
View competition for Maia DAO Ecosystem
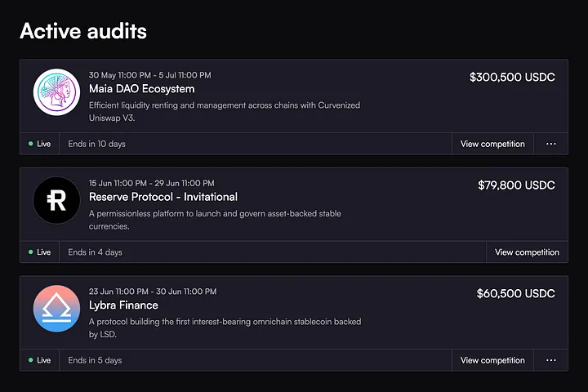pos(492,144)
